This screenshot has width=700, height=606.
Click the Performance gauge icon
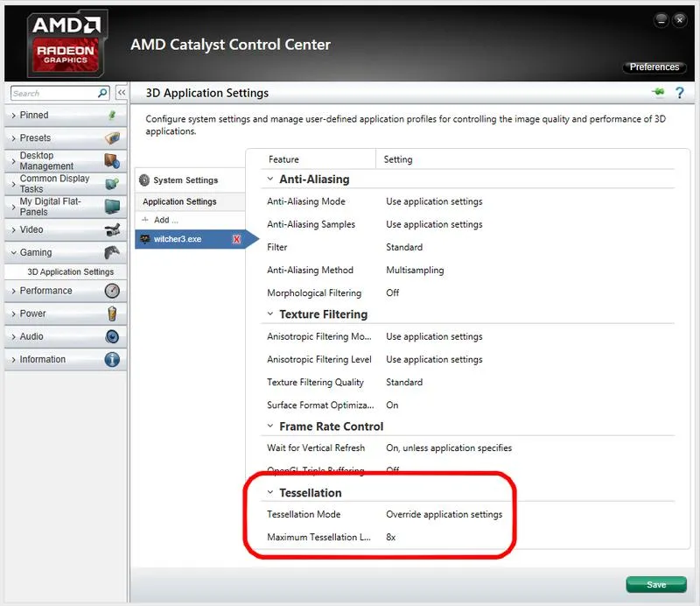click(112, 291)
